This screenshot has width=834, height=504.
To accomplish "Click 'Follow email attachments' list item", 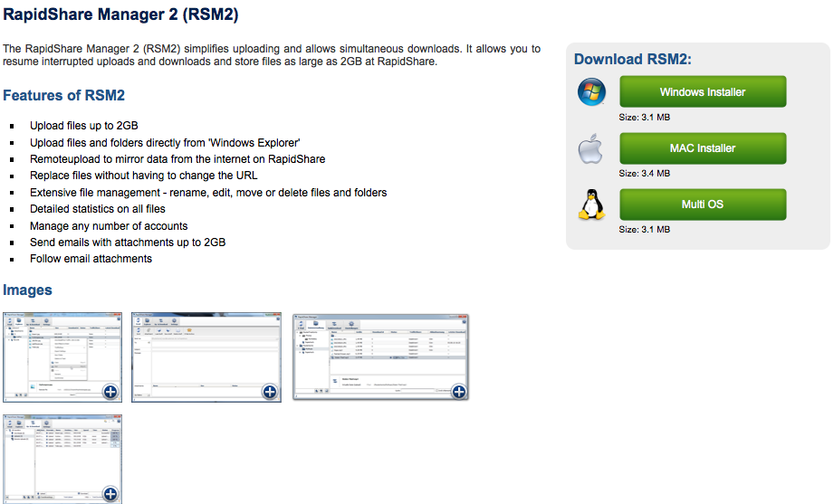I will pyautogui.click(x=91, y=259).
